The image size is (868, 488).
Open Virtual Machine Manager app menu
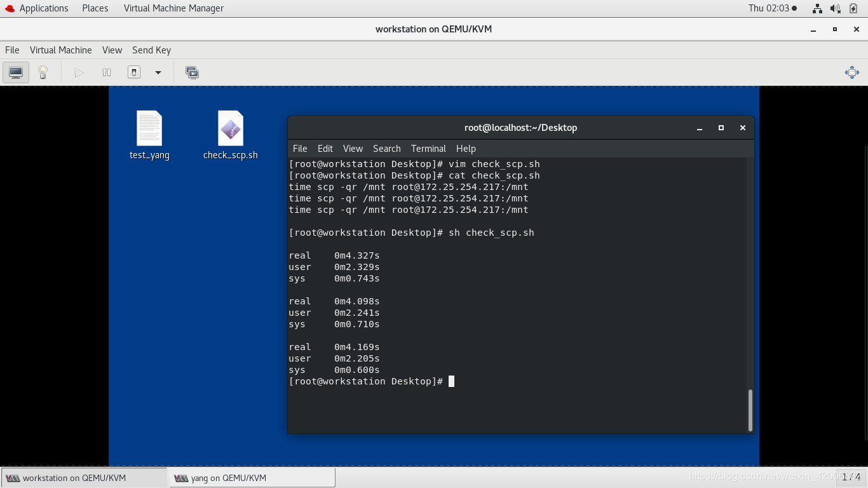(173, 8)
